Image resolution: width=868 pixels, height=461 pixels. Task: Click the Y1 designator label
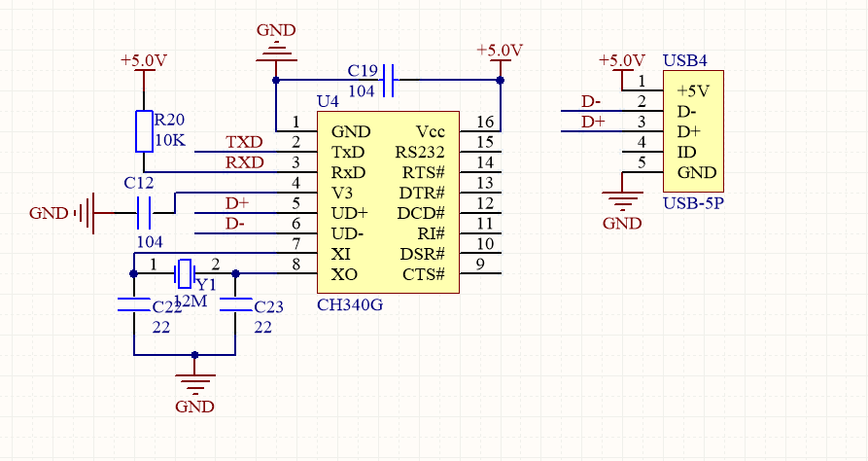tap(206, 285)
